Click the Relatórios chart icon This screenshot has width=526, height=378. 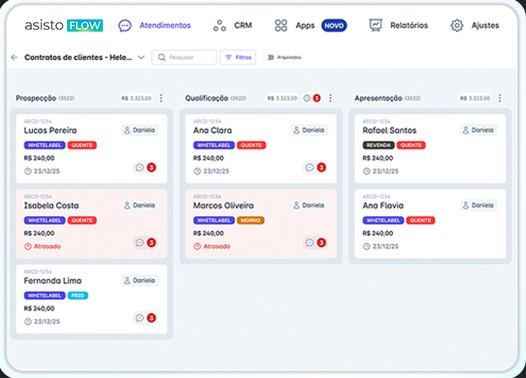375,25
